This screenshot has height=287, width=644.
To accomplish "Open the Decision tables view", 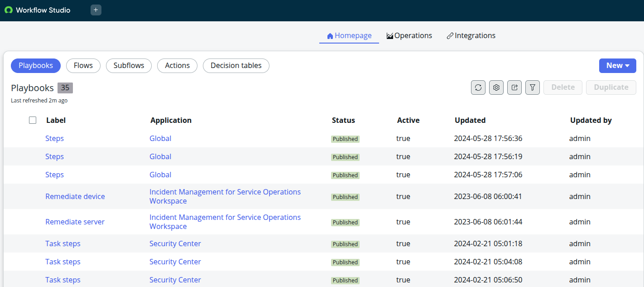I will click(x=236, y=65).
